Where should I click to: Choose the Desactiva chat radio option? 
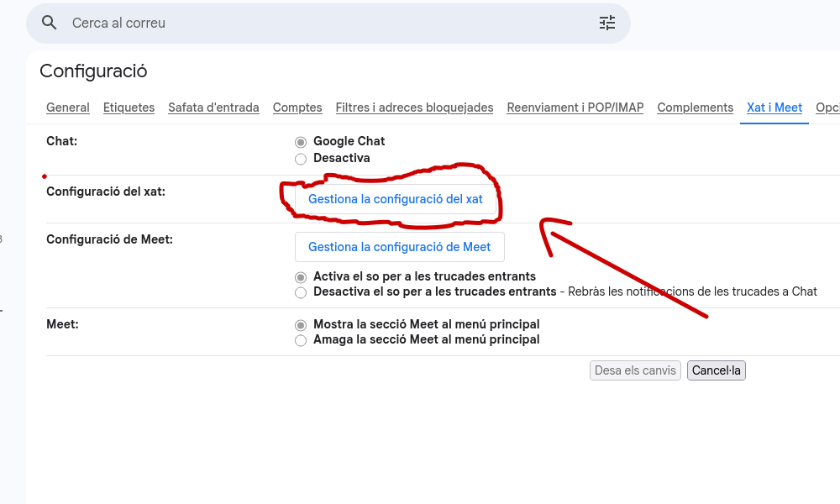(x=301, y=159)
